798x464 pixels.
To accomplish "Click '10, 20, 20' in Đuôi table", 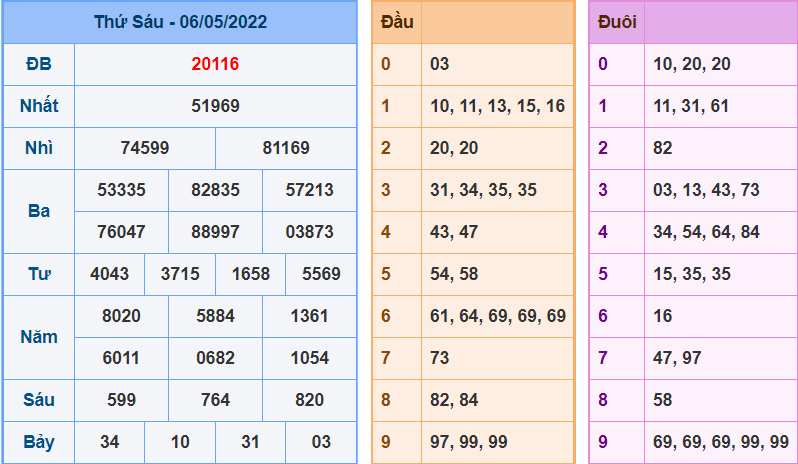I will coord(692,64).
